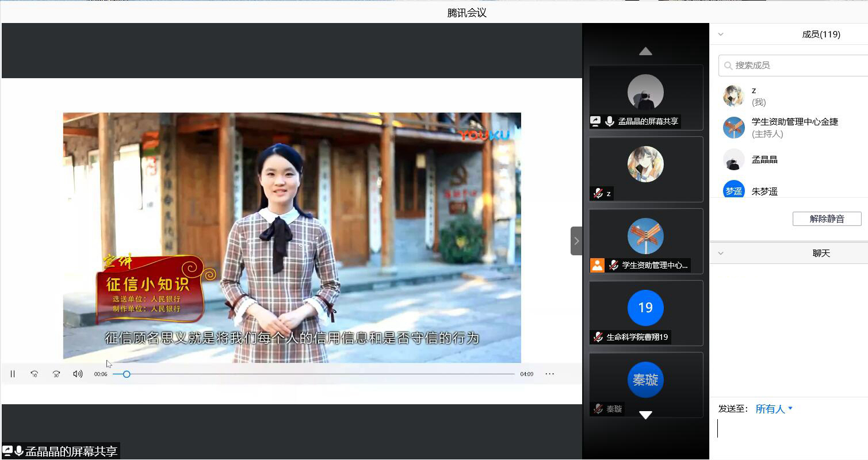The image size is (868, 460).
Task: Select 秦璇 video tile
Action: [x=646, y=385]
